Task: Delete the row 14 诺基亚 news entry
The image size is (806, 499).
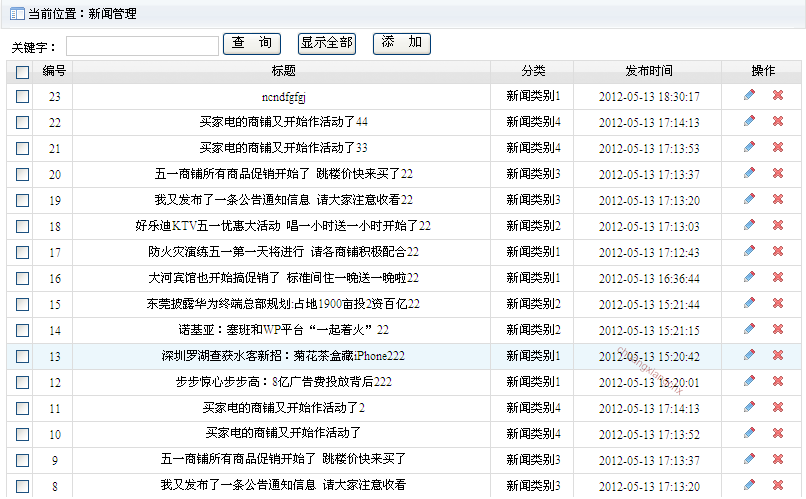Action: click(778, 328)
